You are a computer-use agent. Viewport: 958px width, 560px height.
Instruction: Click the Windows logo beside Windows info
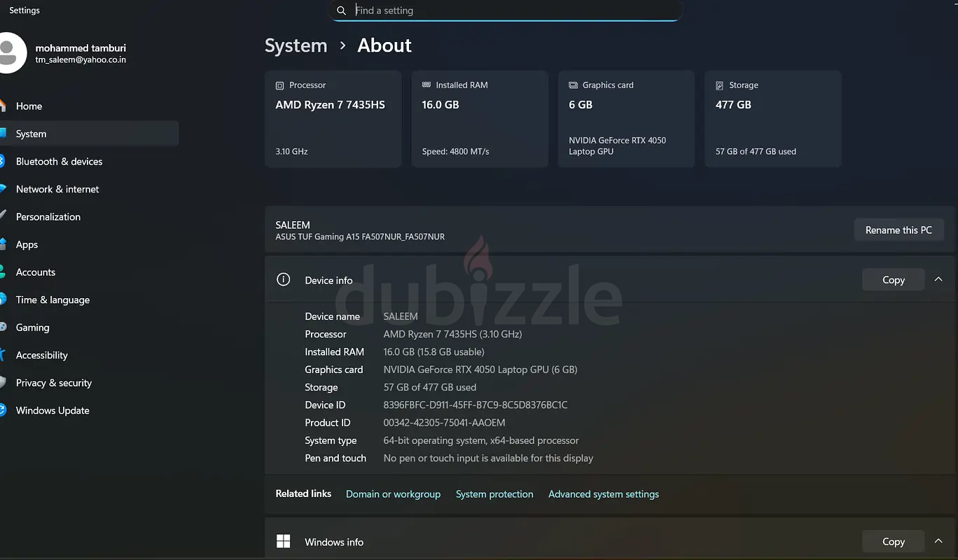click(284, 541)
